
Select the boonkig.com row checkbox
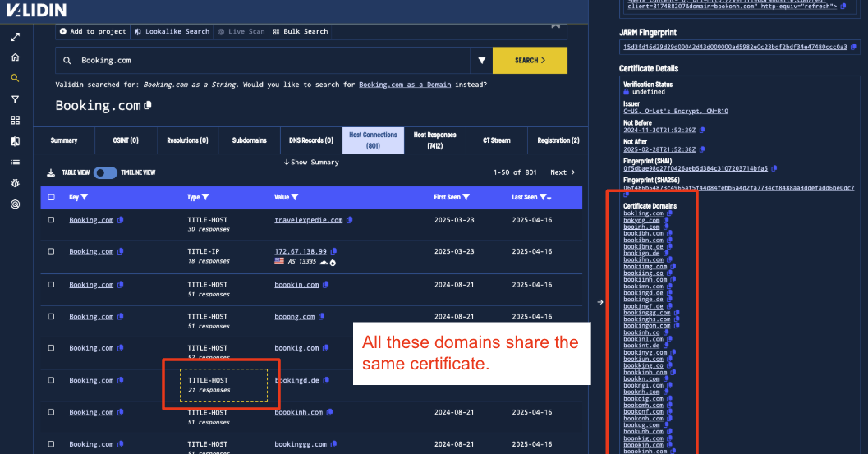(52, 348)
